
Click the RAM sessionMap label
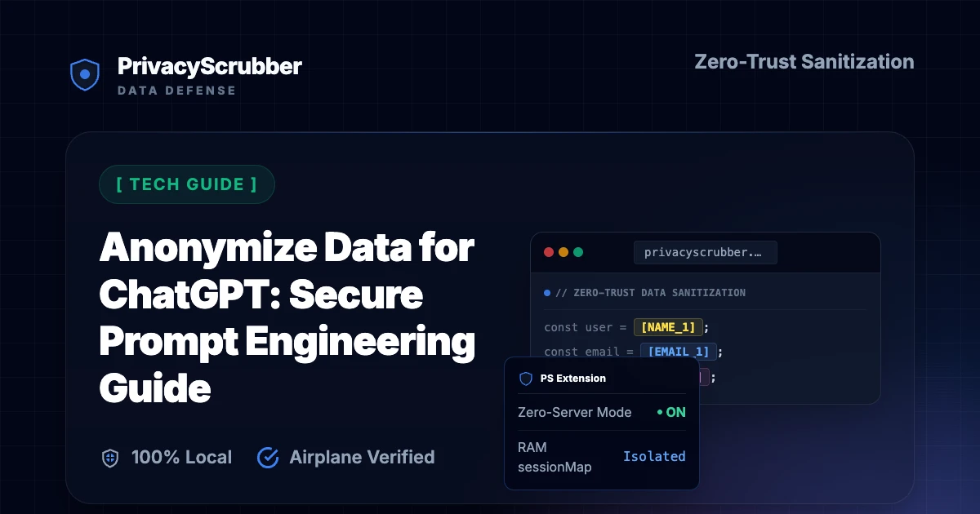[555, 457]
